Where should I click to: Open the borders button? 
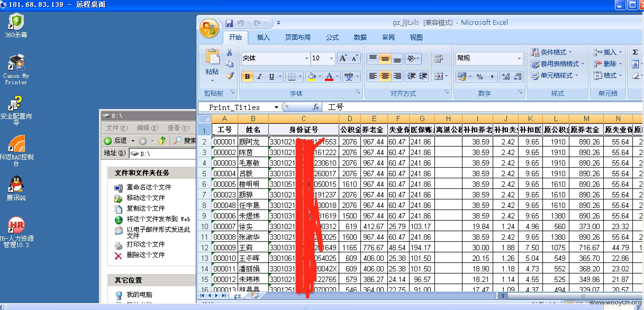pyautogui.click(x=292, y=77)
